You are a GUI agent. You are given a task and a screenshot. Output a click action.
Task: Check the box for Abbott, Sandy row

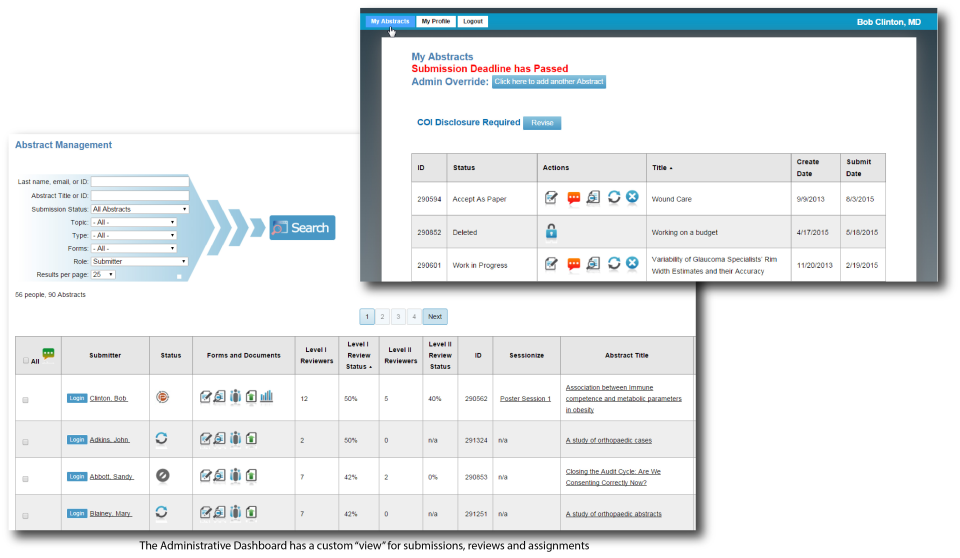coord(26,479)
